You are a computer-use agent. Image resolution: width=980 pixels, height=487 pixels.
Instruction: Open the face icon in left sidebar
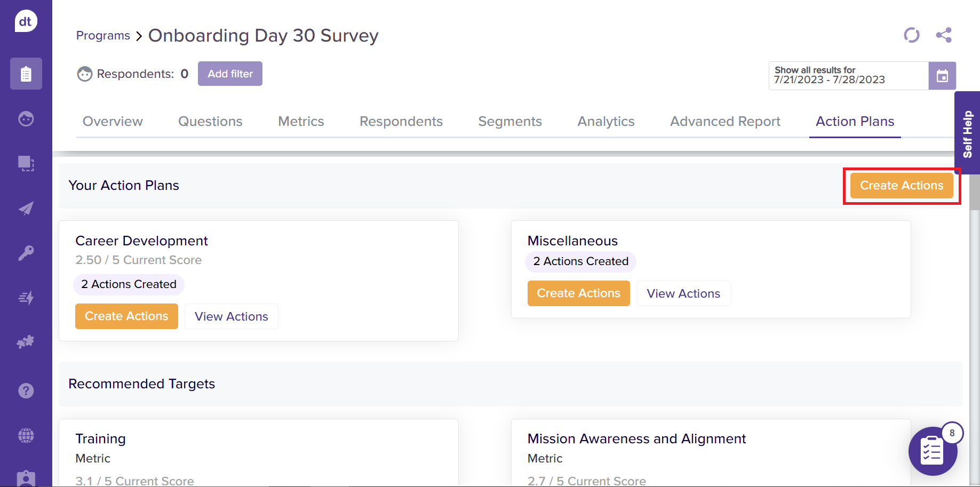[26, 118]
